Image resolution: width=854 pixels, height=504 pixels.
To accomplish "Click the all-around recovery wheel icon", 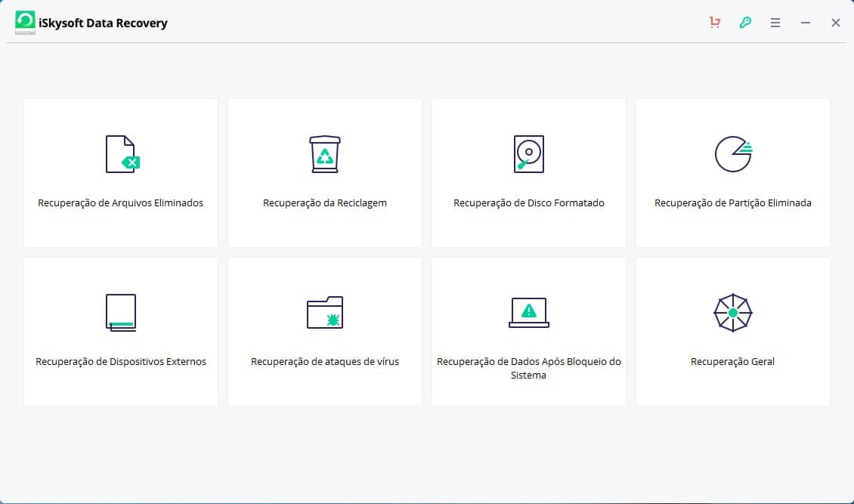I will click(733, 313).
